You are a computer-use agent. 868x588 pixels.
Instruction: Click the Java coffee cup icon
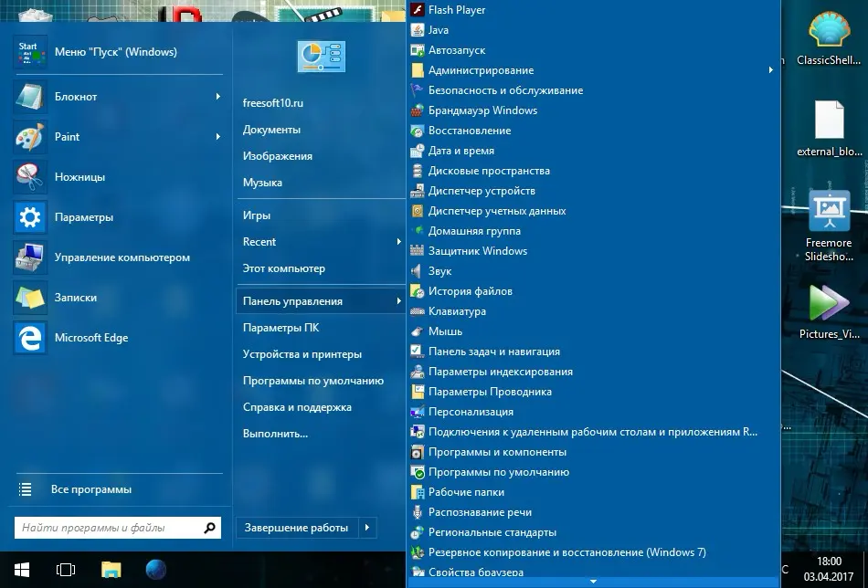tap(418, 30)
